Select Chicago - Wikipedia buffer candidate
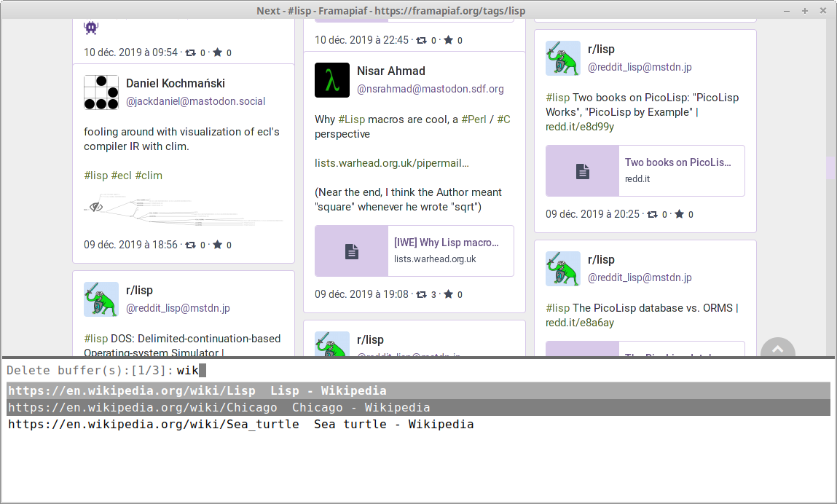The width and height of the screenshot is (837, 504). point(418,407)
